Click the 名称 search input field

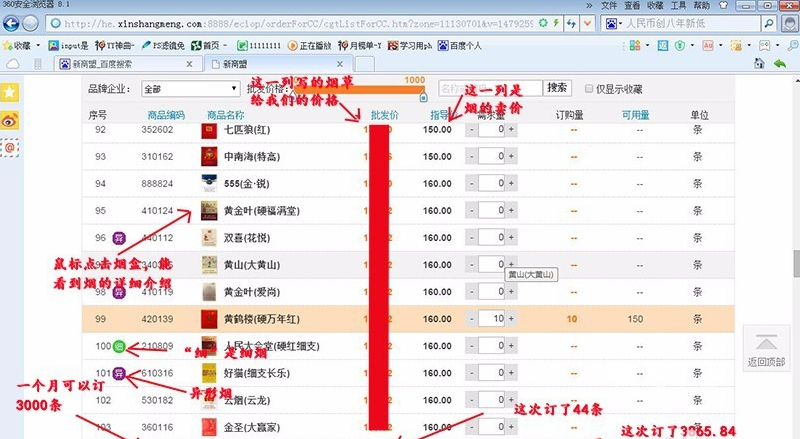(x=490, y=88)
